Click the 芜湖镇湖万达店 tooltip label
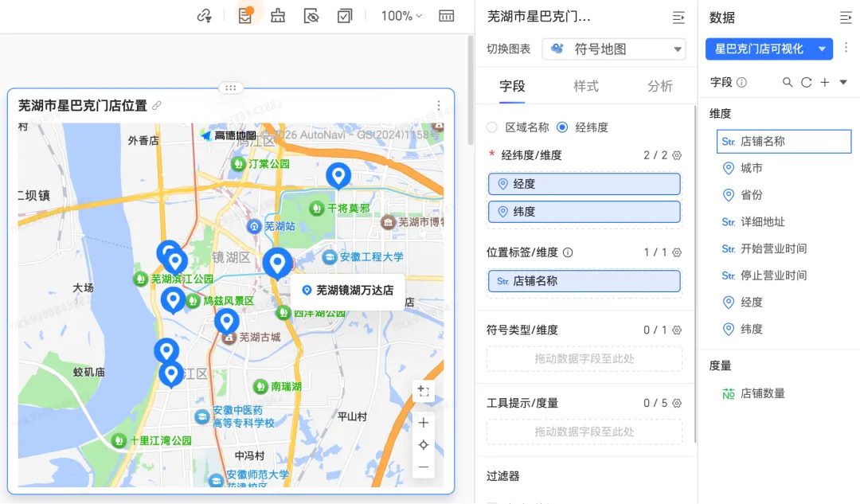Screen dimensions: 860x504 pyautogui.click(x=348, y=291)
